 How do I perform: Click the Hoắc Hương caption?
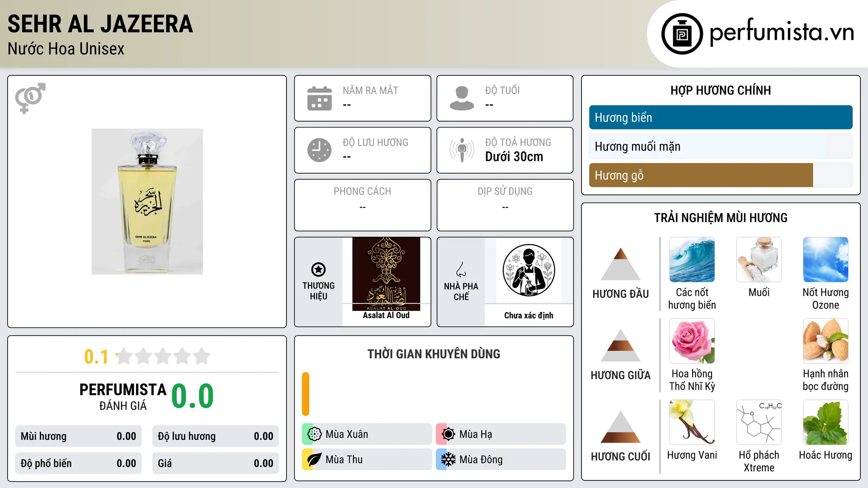[x=826, y=455]
